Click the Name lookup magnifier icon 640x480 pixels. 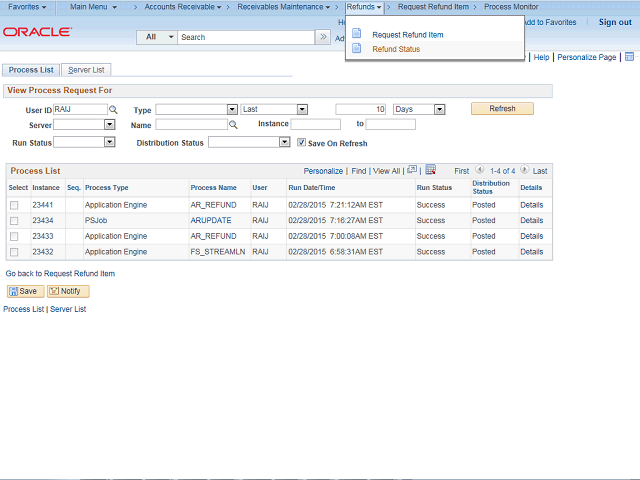click(x=233, y=125)
